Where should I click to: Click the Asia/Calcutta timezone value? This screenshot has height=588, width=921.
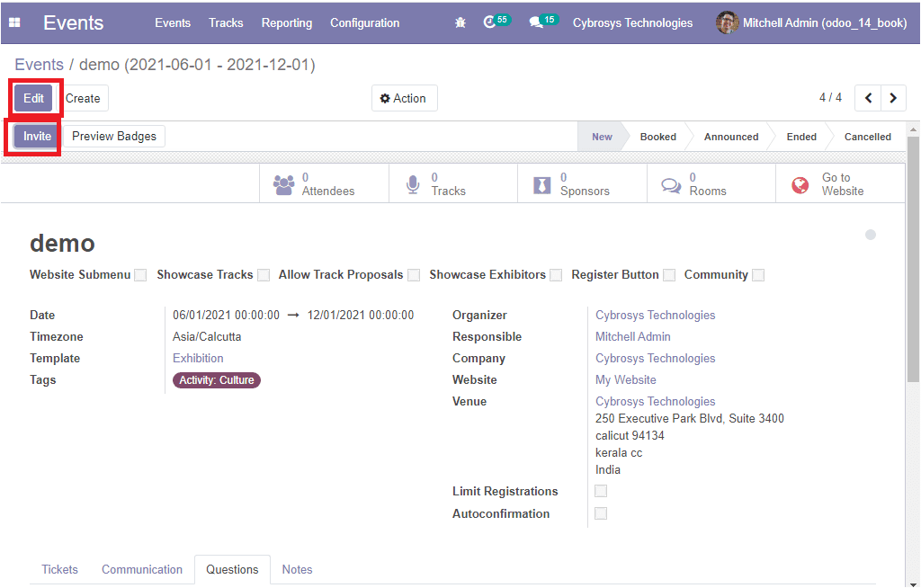[x=207, y=336]
